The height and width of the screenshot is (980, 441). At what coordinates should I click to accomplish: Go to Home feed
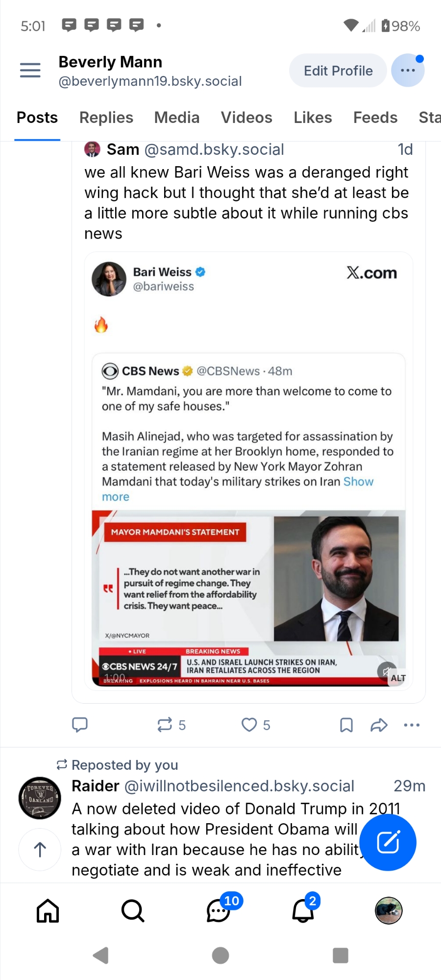pyautogui.click(x=48, y=911)
